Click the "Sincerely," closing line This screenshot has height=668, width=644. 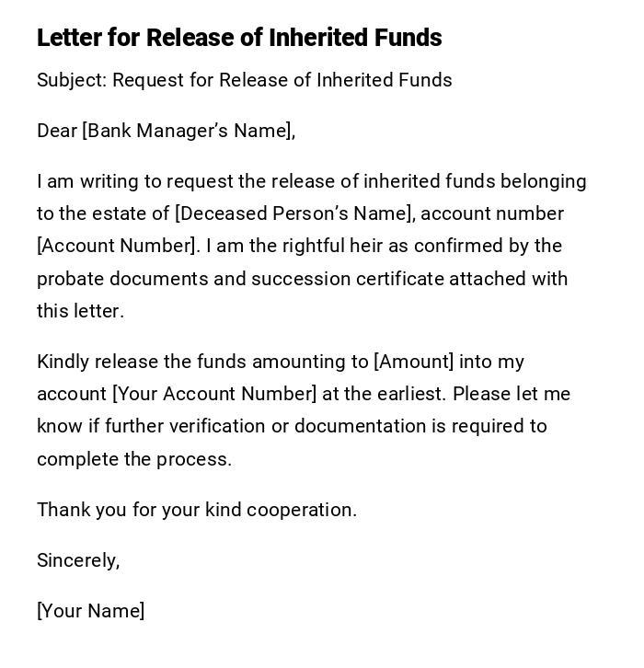pyautogui.click(x=78, y=560)
